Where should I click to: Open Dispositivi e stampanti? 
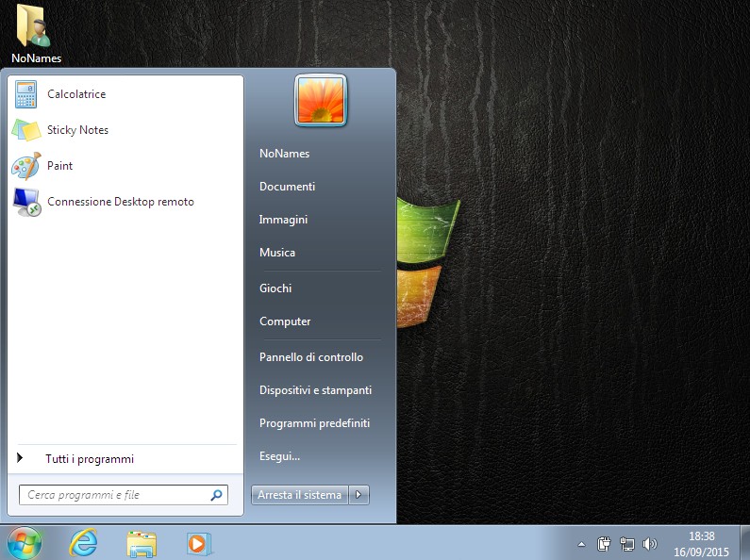pyautogui.click(x=315, y=390)
